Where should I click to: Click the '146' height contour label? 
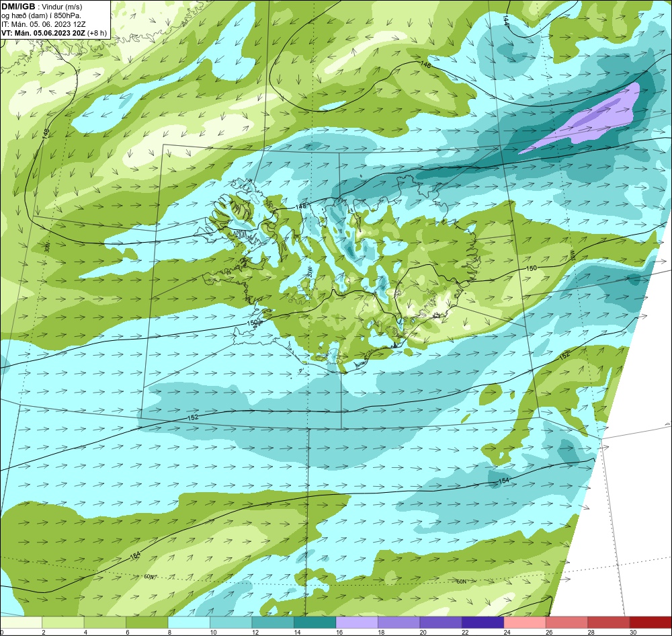tap(425, 65)
